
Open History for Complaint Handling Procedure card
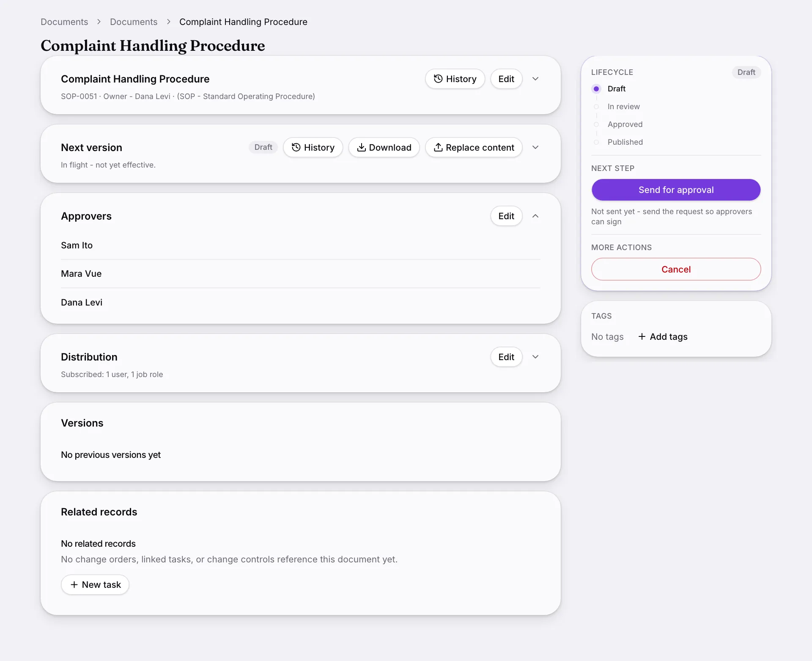[x=455, y=79]
